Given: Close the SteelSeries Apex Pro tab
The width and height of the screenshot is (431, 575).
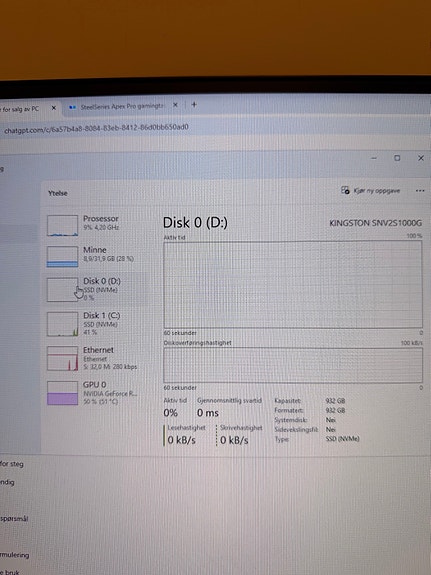Looking at the screenshot, I should 175,105.
